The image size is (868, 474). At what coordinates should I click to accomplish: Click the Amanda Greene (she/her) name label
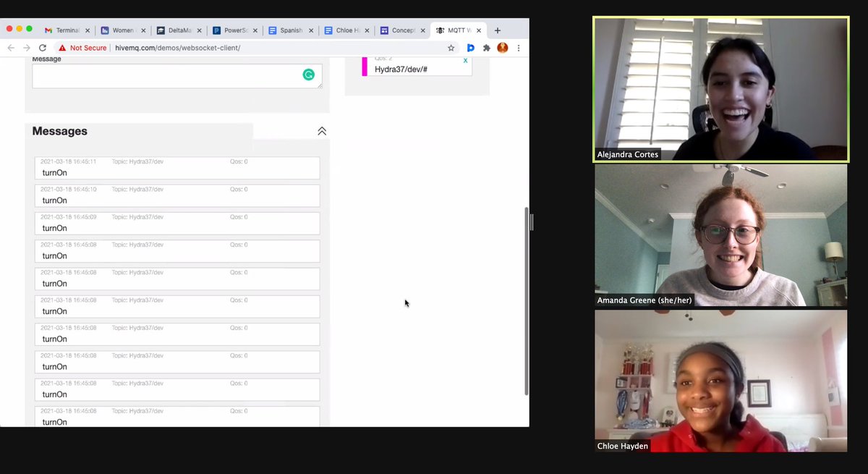pos(644,300)
